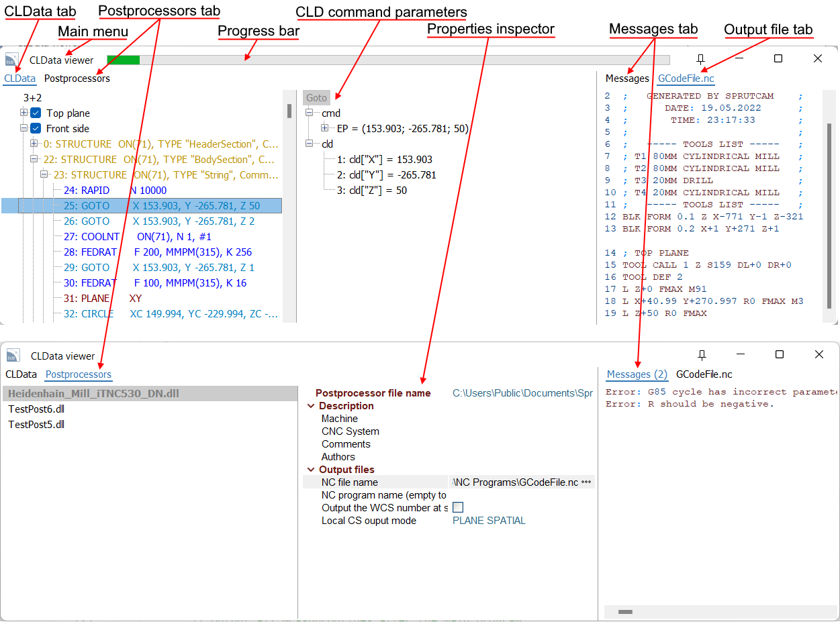Image resolution: width=840 pixels, height=624 pixels.
Task: Select TestPost6.dll from the postprocessor list
Action: click(x=36, y=409)
